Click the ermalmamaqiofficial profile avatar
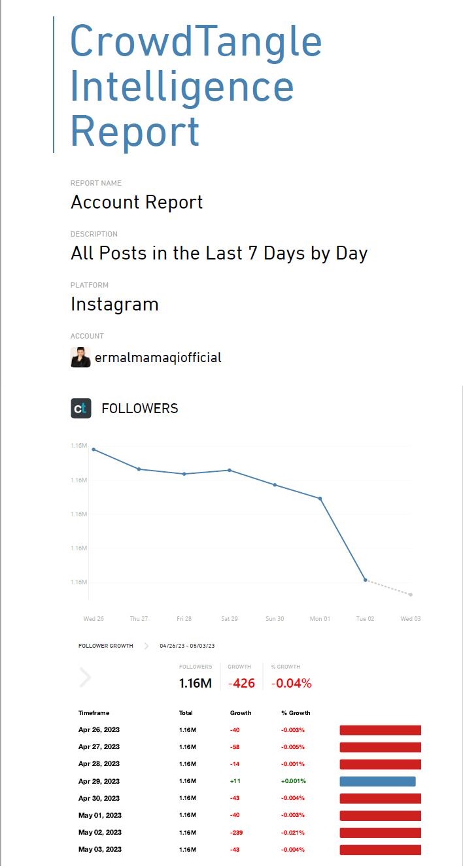The image size is (463, 868). 80,358
